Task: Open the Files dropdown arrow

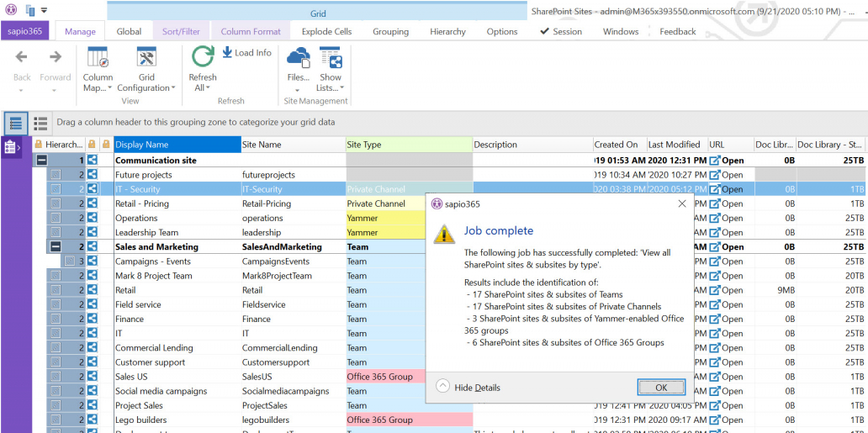Action: (299, 90)
